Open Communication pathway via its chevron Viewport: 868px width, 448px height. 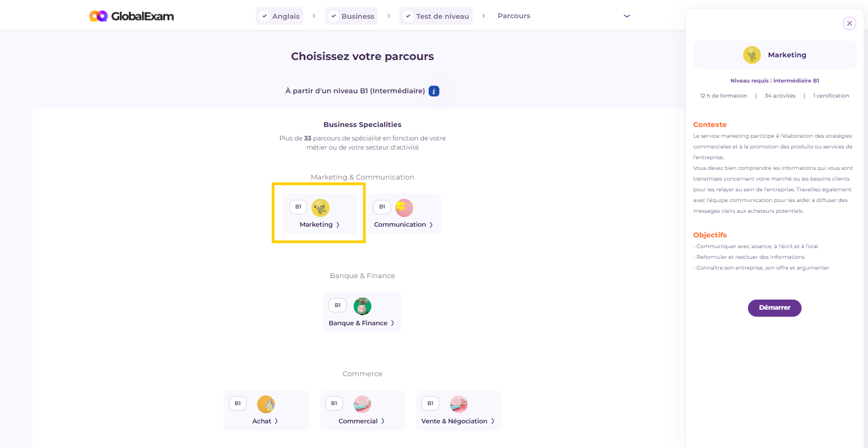pyautogui.click(x=431, y=225)
